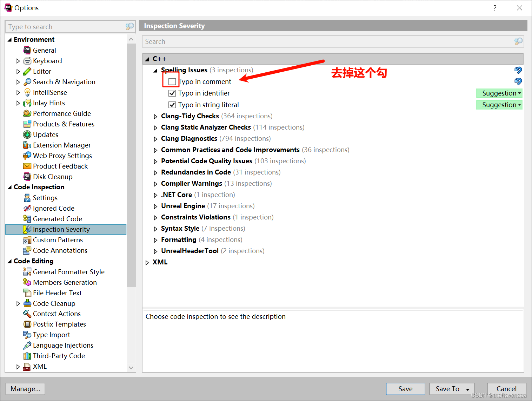Viewport: 532px width, 401px height.
Task: Collapse the C++ section
Action: pos(147,59)
